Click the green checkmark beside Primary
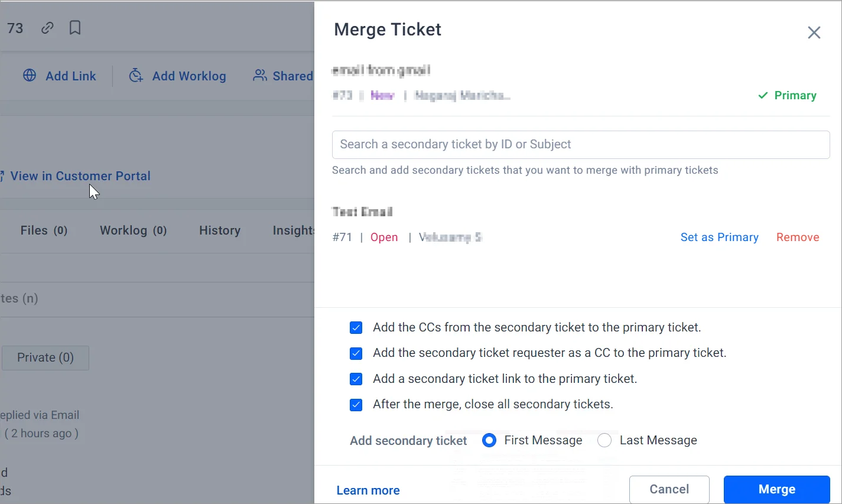This screenshot has height=504, width=842. (x=762, y=95)
